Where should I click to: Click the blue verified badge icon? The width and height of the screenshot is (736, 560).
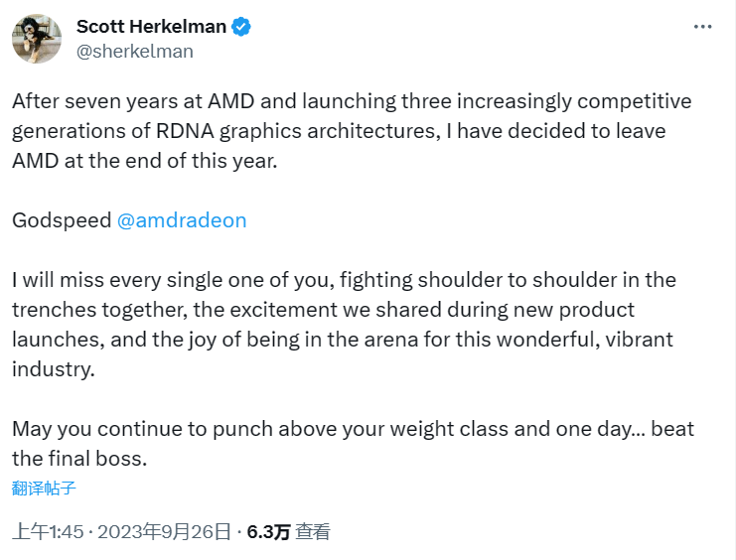tap(241, 27)
